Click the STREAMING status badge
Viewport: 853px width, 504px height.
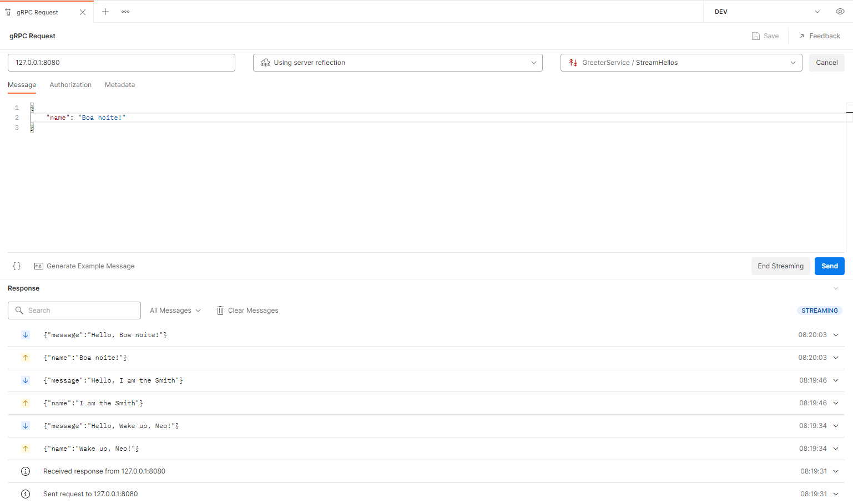820,310
